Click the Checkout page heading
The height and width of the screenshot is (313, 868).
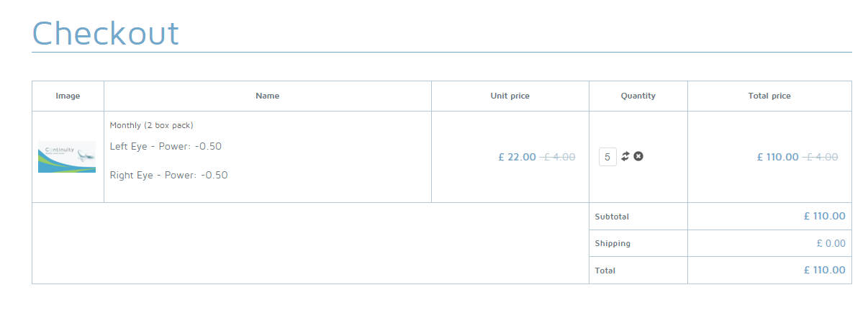[106, 34]
